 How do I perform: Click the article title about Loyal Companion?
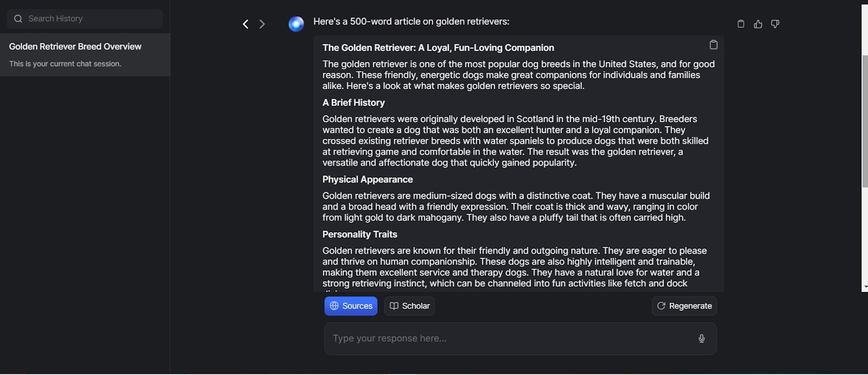(438, 48)
